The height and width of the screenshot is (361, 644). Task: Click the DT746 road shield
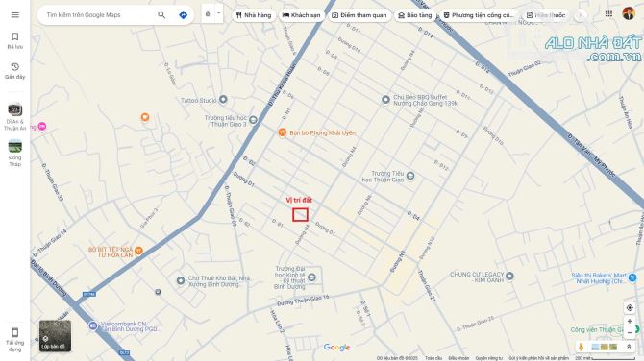click(x=88, y=294)
